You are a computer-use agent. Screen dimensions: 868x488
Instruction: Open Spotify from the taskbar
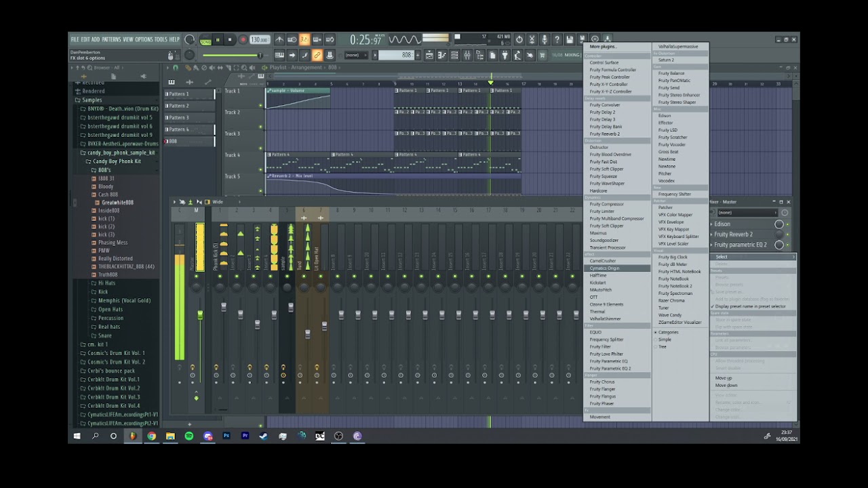(189, 436)
